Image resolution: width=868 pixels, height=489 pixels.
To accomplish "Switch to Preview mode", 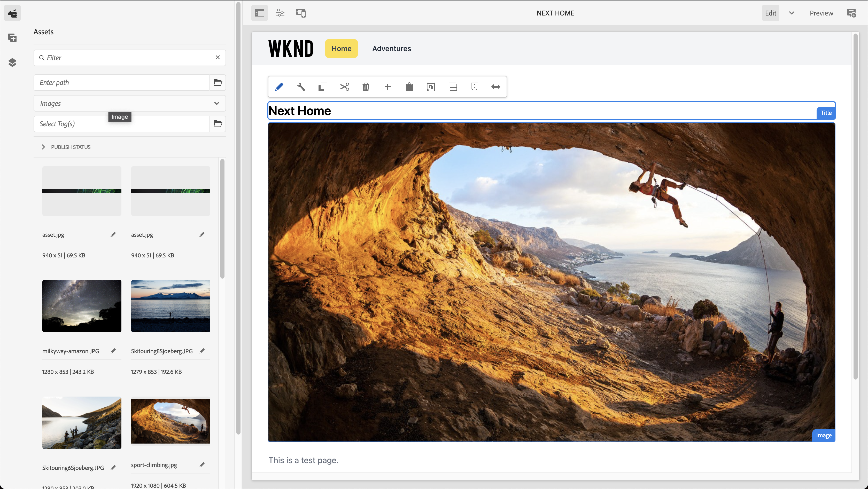I will (x=821, y=13).
